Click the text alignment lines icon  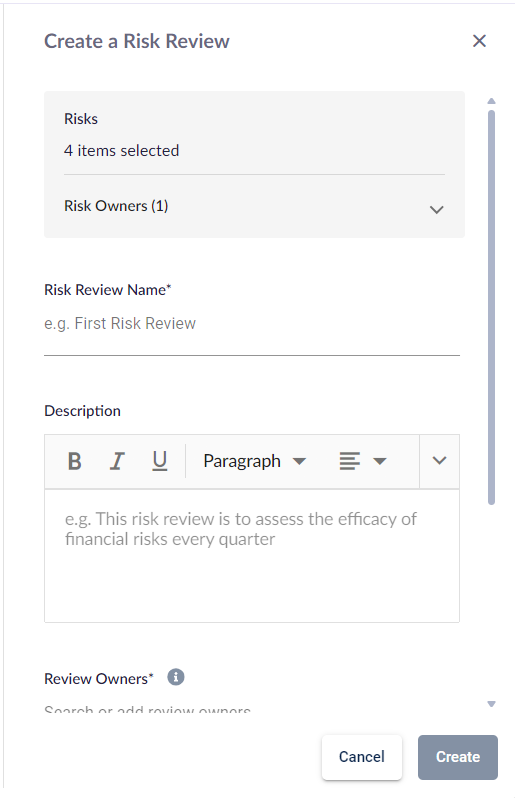pos(350,462)
